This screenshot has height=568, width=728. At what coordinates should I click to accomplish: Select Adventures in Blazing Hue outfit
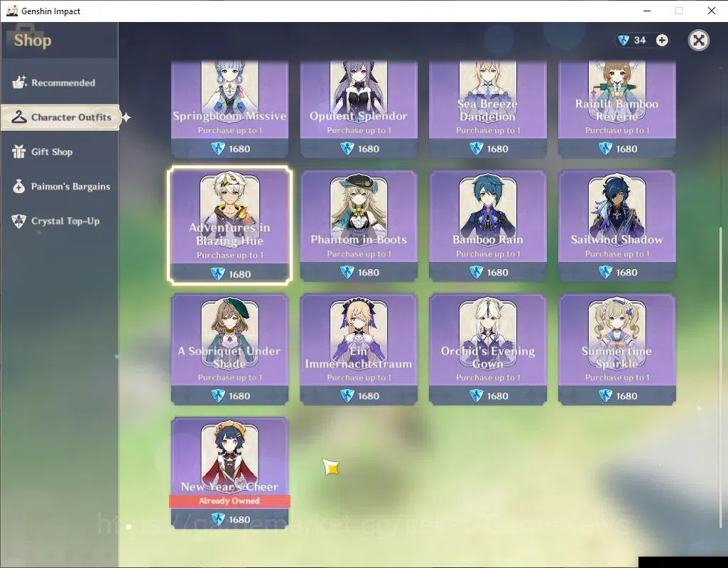coord(230,225)
